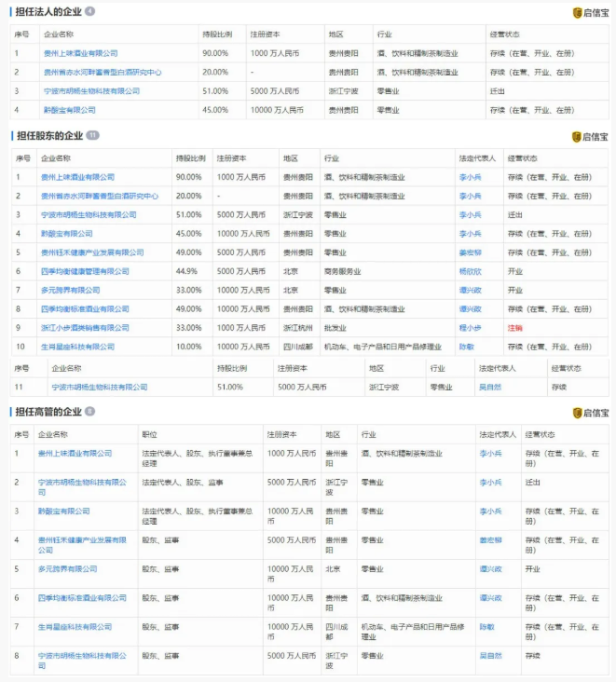The width and height of the screenshot is (616, 682).
Task: Click the 迁出 status in 担任法人 table
Action: coord(498,91)
